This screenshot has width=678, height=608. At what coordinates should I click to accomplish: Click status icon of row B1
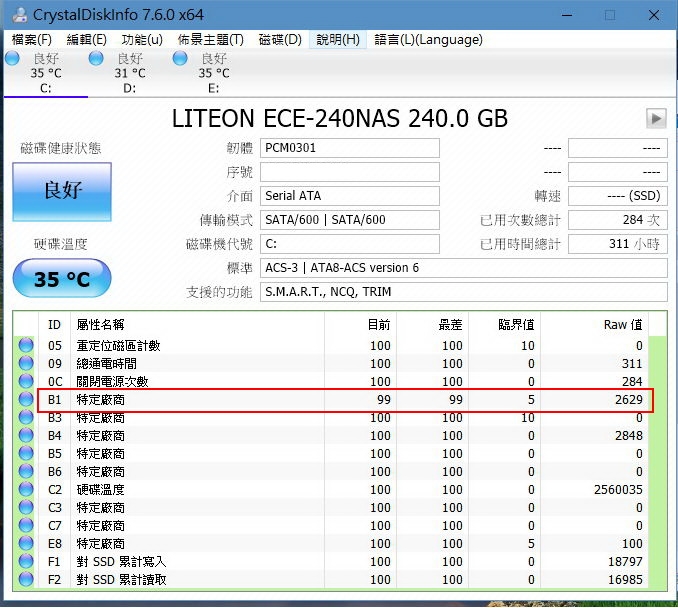26,399
